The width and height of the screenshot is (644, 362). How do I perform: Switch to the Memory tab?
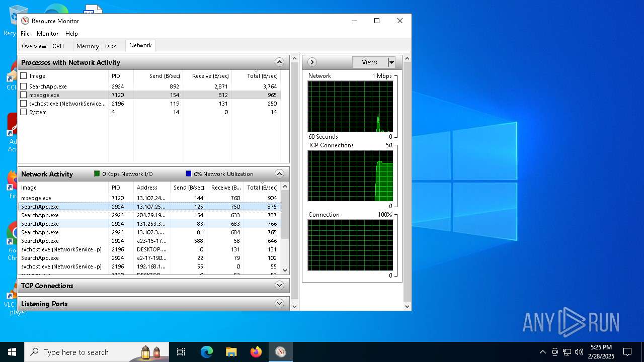(x=88, y=46)
